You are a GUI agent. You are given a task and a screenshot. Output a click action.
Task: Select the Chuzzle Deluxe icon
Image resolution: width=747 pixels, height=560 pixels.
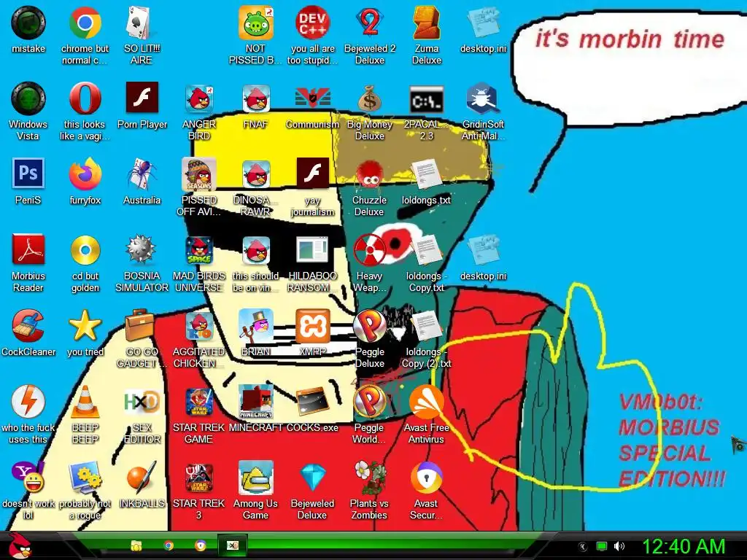370,174
